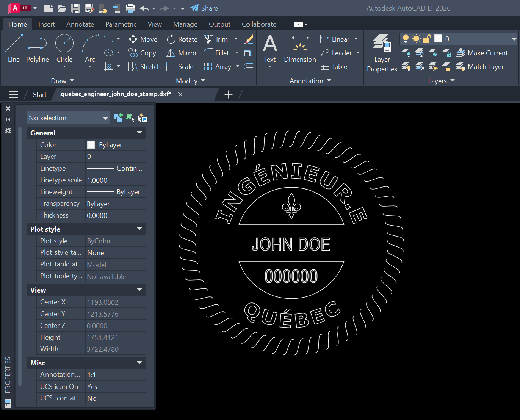Toggle layer 0 freeze sun icon

pyautogui.click(x=416, y=39)
